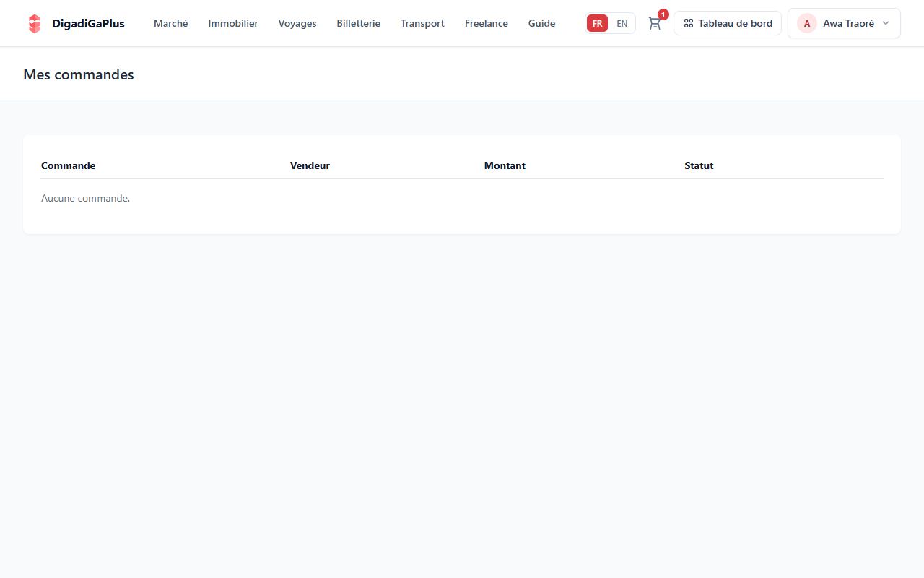The width and height of the screenshot is (924, 578).
Task: Click the Commande column header
Action: click(68, 165)
